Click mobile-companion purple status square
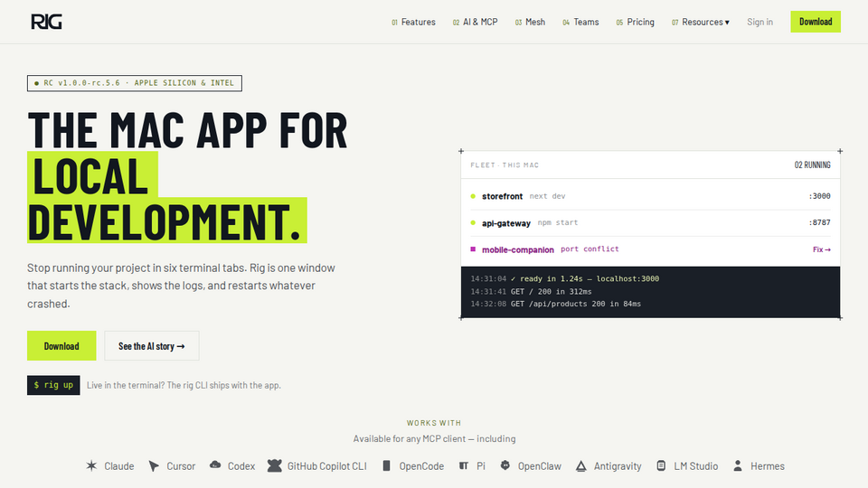Viewport: 868px width, 488px height. coord(473,249)
